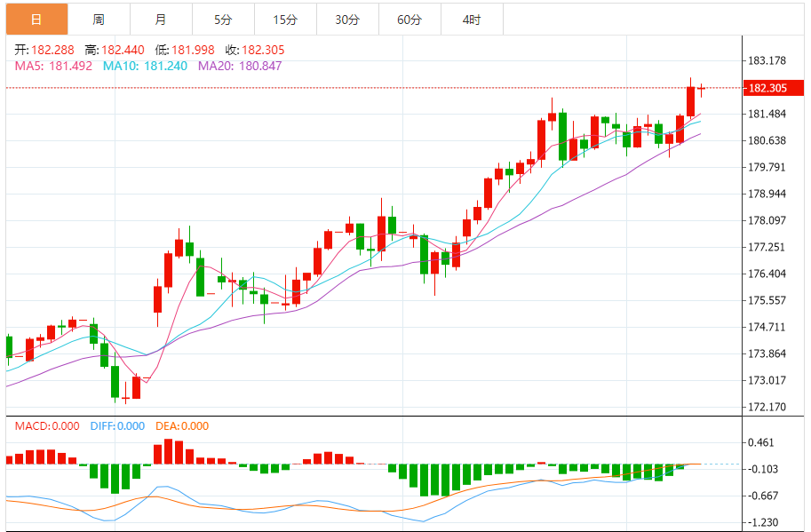Click the 高 high price value

coord(117,51)
